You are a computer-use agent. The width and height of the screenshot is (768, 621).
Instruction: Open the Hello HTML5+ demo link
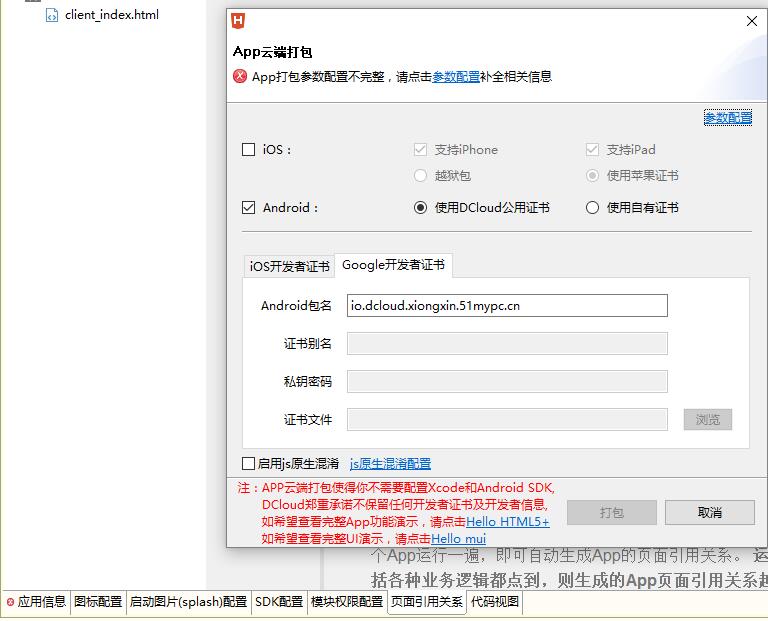[x=507, y=522]
